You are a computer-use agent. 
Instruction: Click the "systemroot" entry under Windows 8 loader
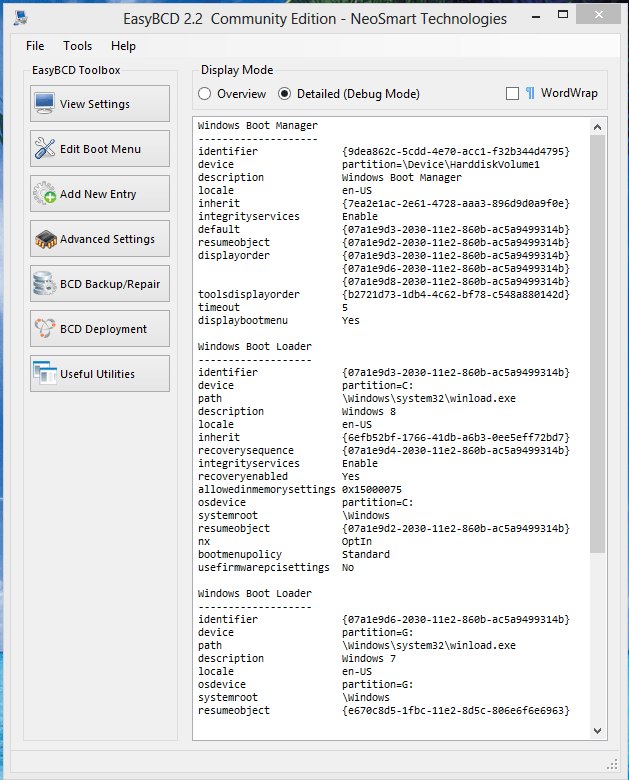[227, 515]
